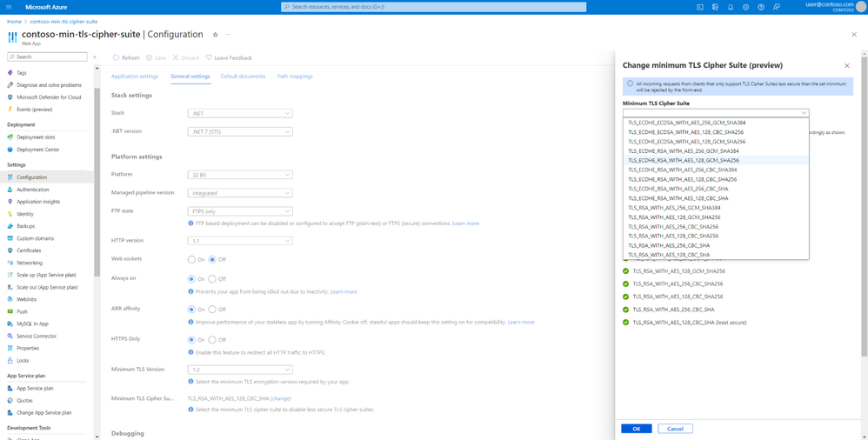Set Always on to Off

(x=212, y=278)
